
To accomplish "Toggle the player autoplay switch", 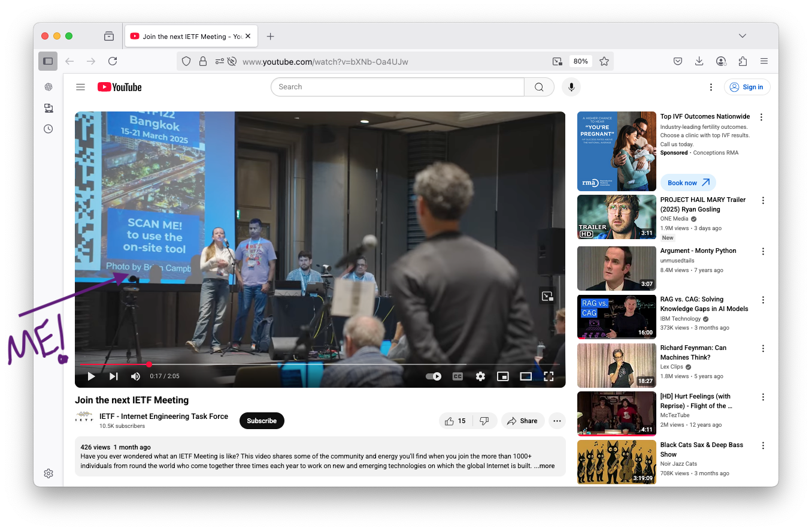I will [434, 376].
